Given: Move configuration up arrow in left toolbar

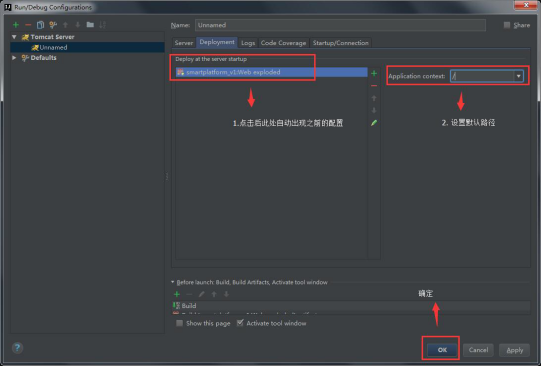Looking at the screenshot, I should click(x=65, y=25).
